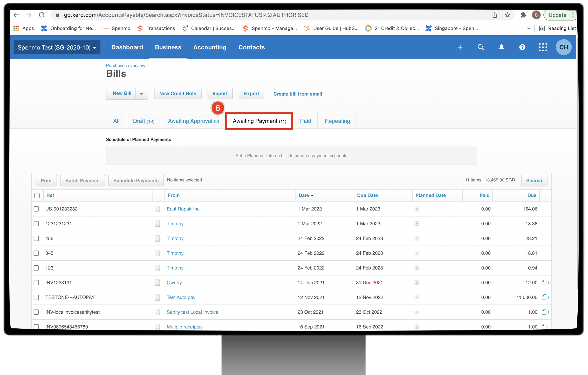The height and width of the screenshot is (375, 588).
Task: Select checkbox for INV-localinvoicesanitytest
Action: tap(36, 312)
